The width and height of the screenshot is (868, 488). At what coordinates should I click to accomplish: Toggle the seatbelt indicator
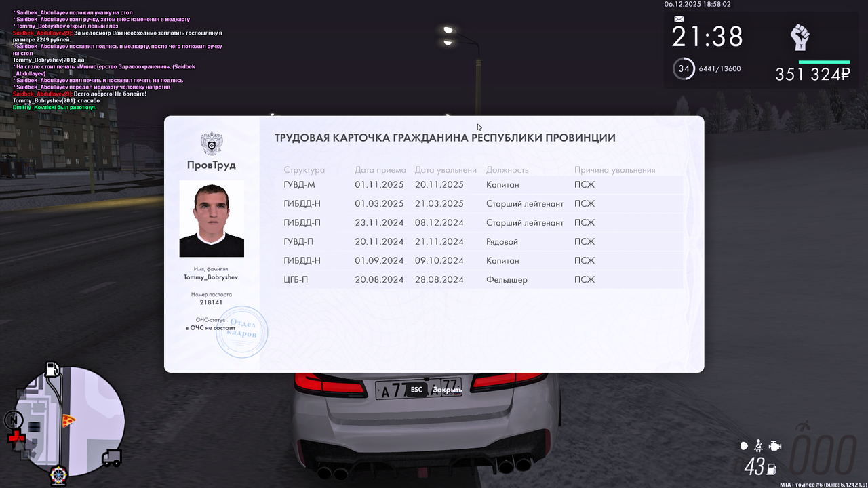coord(758,445)
